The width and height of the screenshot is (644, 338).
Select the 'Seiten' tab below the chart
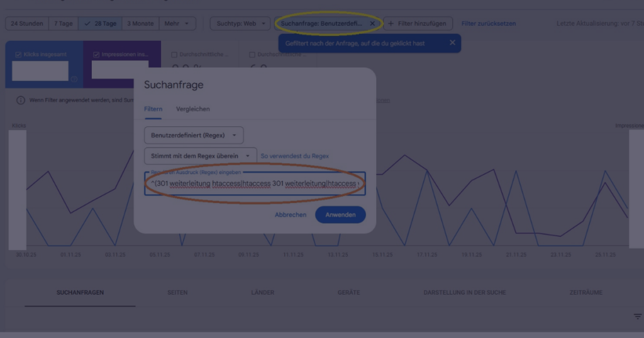177,293
